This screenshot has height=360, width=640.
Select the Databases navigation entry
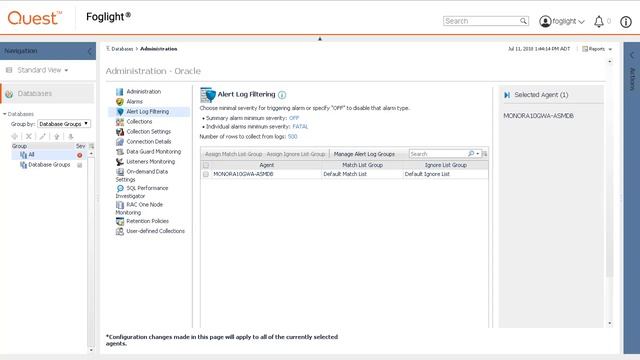pyautogui.click(x=47, y=93)
